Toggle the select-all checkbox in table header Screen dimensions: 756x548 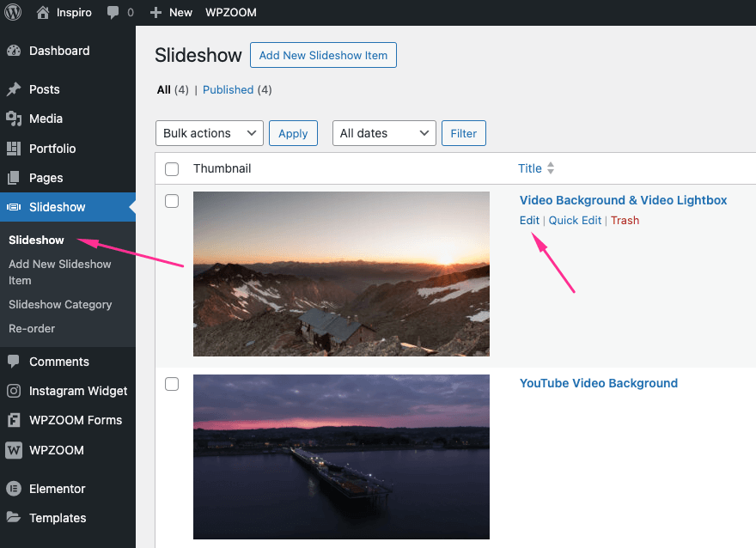[x=172, y=169]
